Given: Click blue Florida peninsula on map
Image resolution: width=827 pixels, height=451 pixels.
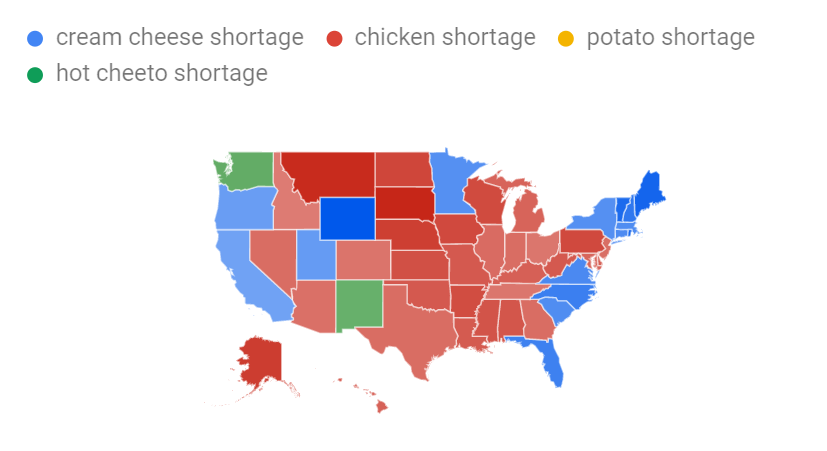Looking at the screenshot, I should [549, 359].
